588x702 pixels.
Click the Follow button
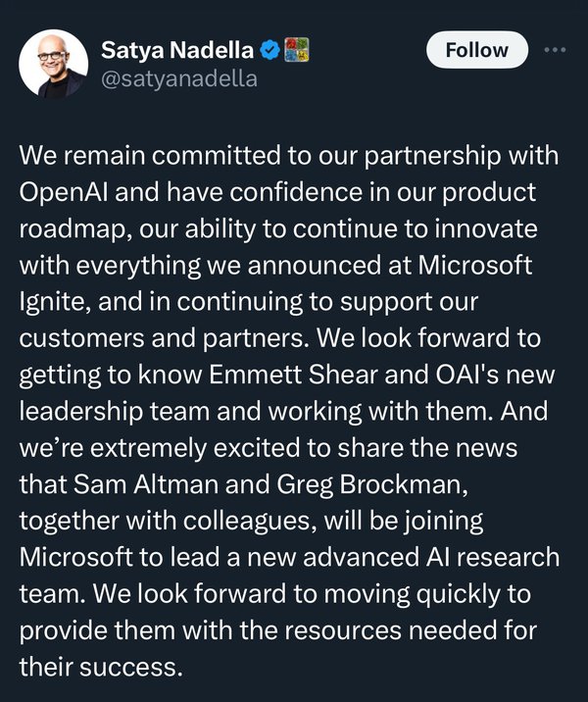[x=476, y=50]
